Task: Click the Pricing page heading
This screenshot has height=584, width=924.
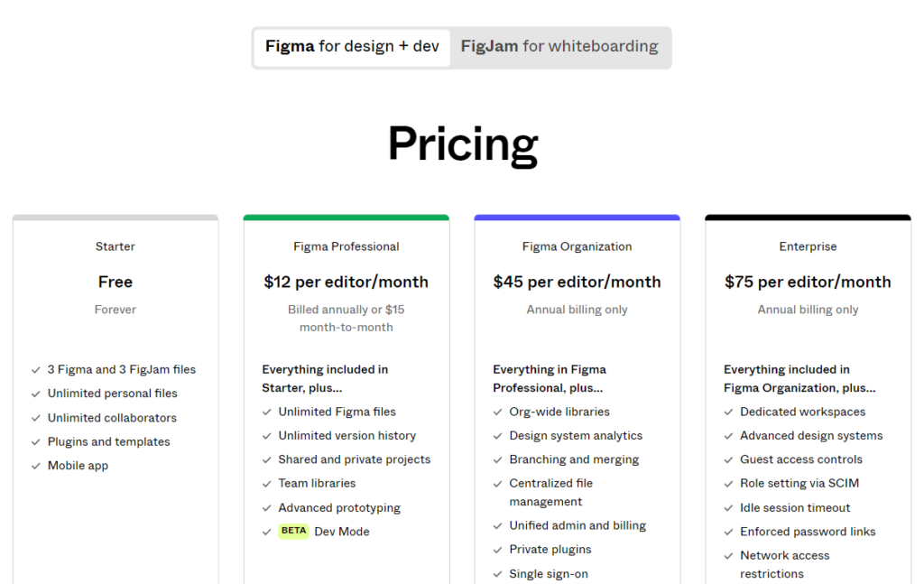Action: click(463, 144)
